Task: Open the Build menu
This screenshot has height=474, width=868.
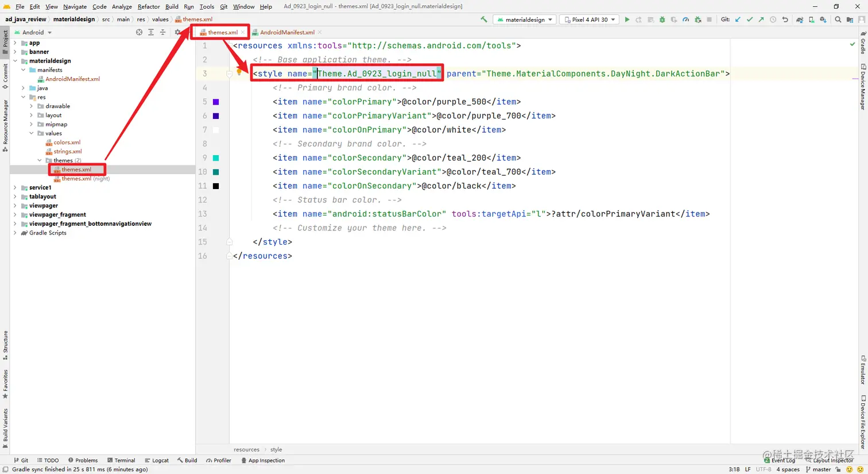Action: 172,6
